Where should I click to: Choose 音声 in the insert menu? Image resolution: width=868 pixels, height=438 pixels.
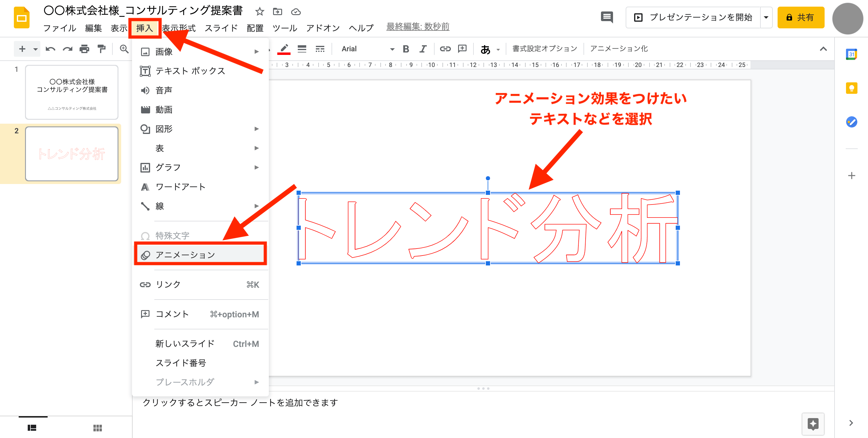click(200, 90)
